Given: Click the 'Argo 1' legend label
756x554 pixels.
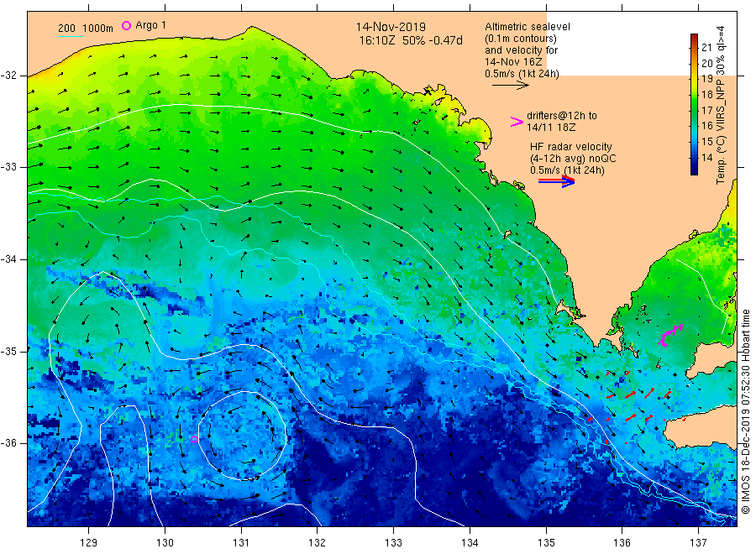Looking at the screenshot, I should [150, 25].
